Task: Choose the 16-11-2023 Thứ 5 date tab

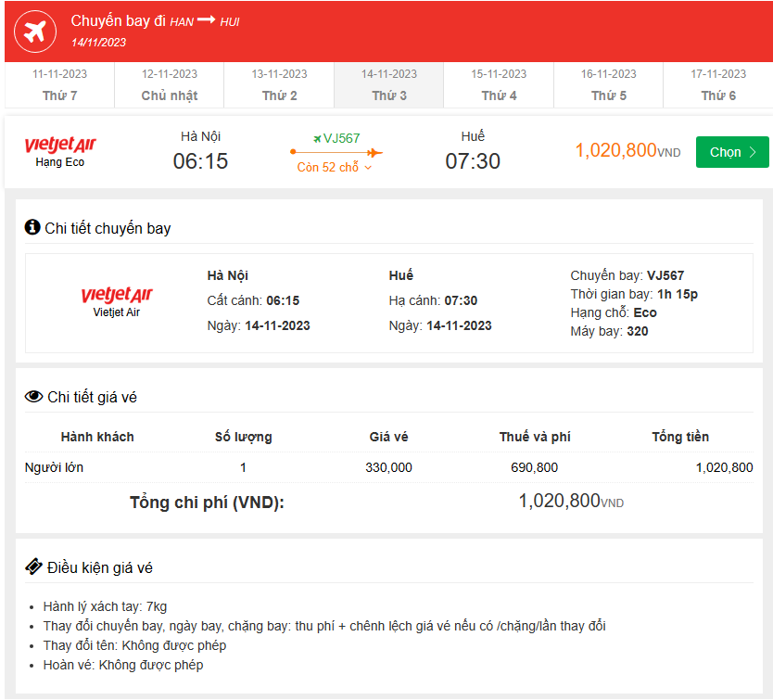Action: click(x=609, y=84)
